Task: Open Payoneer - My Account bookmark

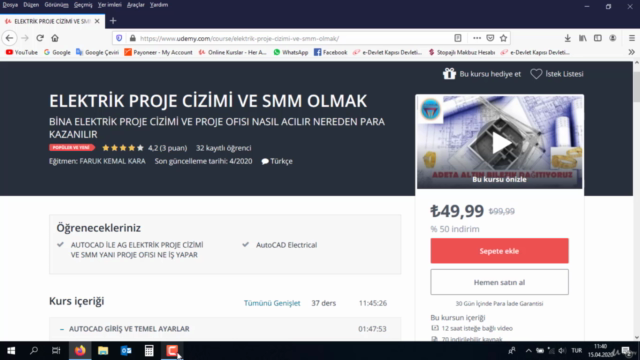Action: coord(158,52)
